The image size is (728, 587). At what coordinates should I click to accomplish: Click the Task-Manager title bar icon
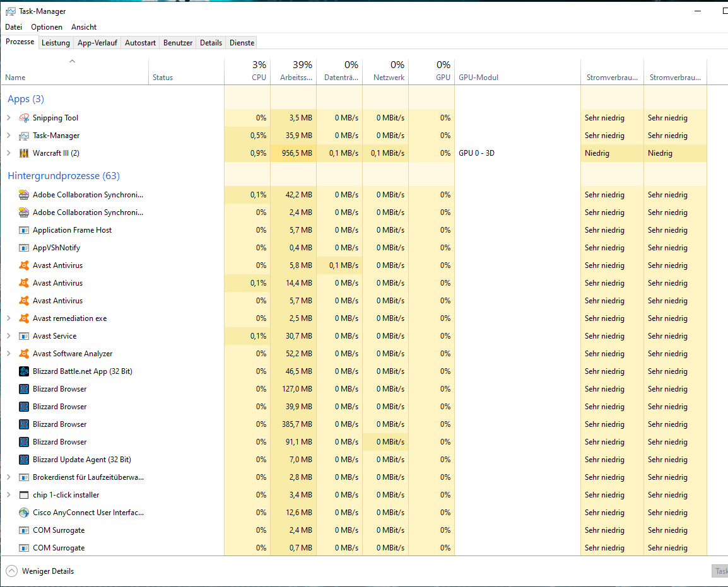pos(10,11)
